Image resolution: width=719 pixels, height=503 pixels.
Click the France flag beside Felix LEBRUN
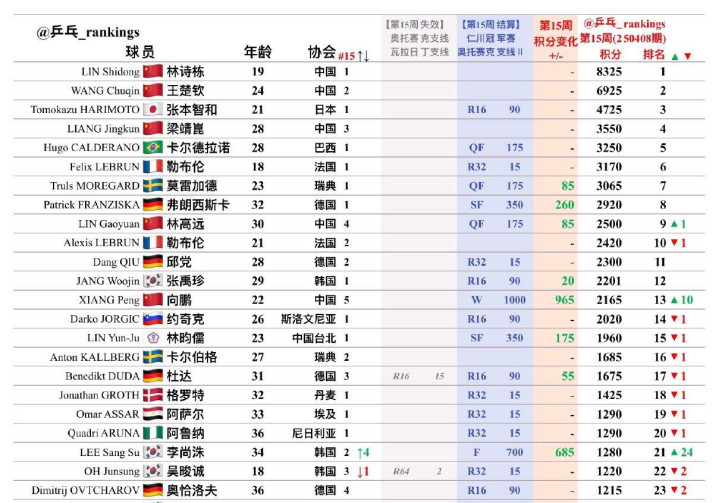(153, 166)
